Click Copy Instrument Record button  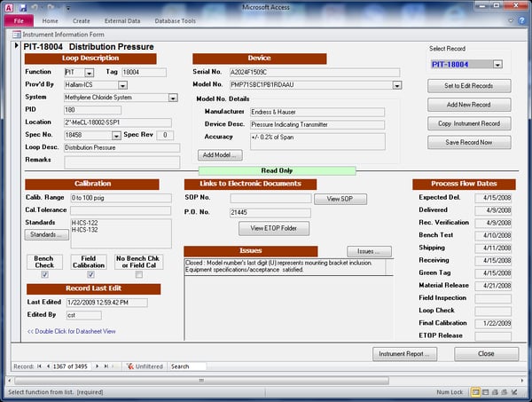[469, 123]
